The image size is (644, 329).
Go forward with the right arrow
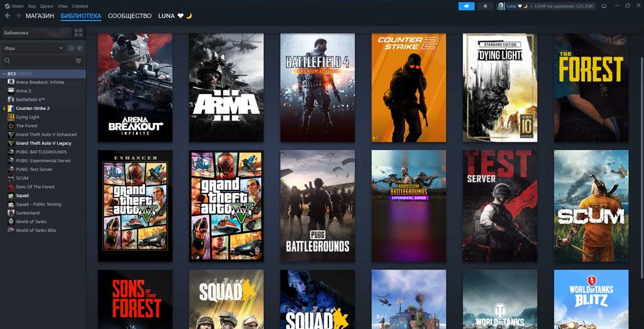tap(18, 15)
